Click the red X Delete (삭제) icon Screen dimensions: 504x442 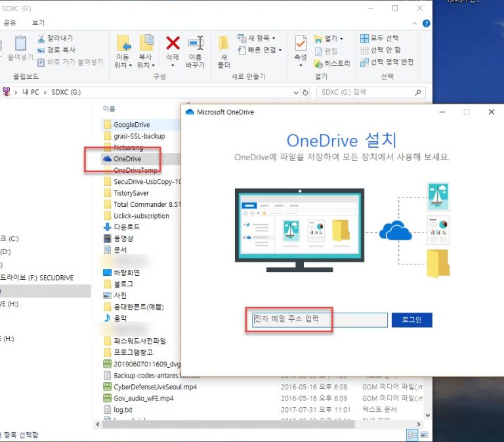click(x=173, y=43)
